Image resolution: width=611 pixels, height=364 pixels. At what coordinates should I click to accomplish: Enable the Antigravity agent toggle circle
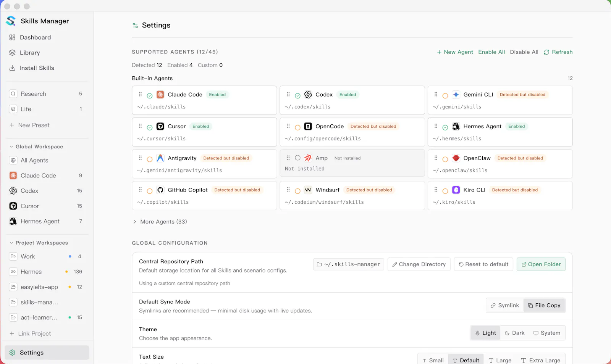point(150,159)
